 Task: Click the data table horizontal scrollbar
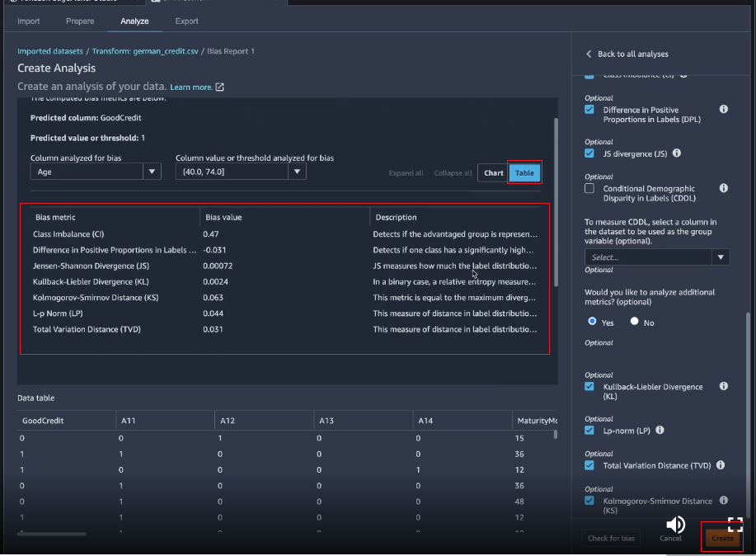(52, 534)
